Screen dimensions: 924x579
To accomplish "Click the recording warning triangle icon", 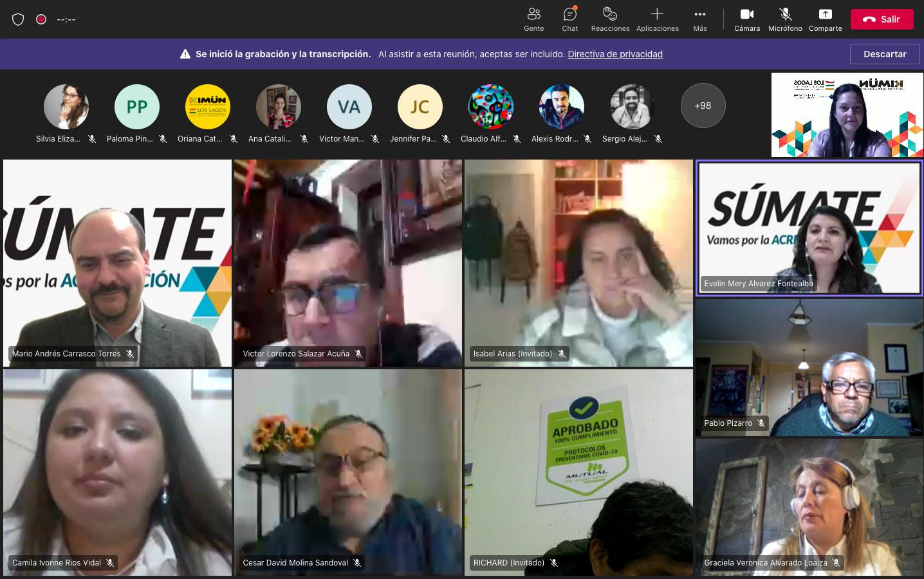I will click(185, 54).
